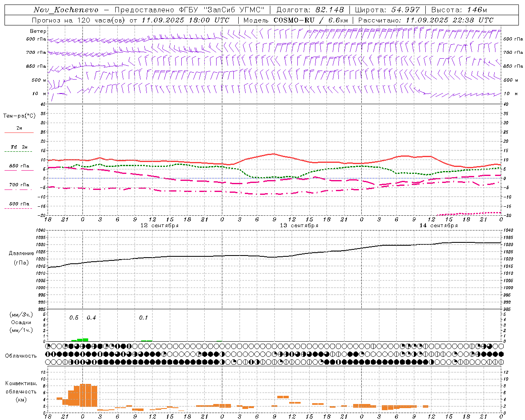Click the 'Тем-ра(°C)' temperature label
The width and height of the screenshot is (525, 420).
(19, 116)
